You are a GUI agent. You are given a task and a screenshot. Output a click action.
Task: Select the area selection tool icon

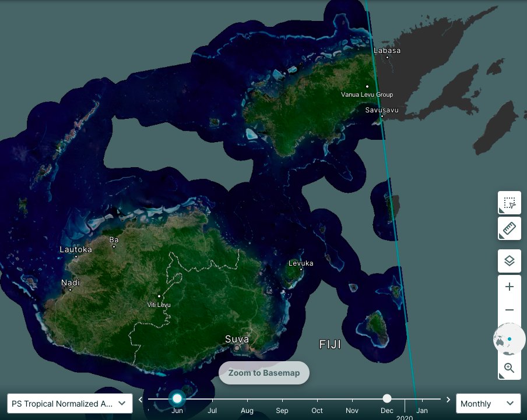[509, 203]
